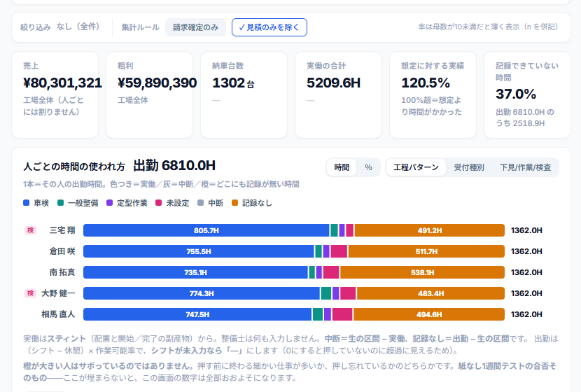The image size is (581, 392).
Task: Select the 下見/作業/検査 tab
Action: click(526, 167)
